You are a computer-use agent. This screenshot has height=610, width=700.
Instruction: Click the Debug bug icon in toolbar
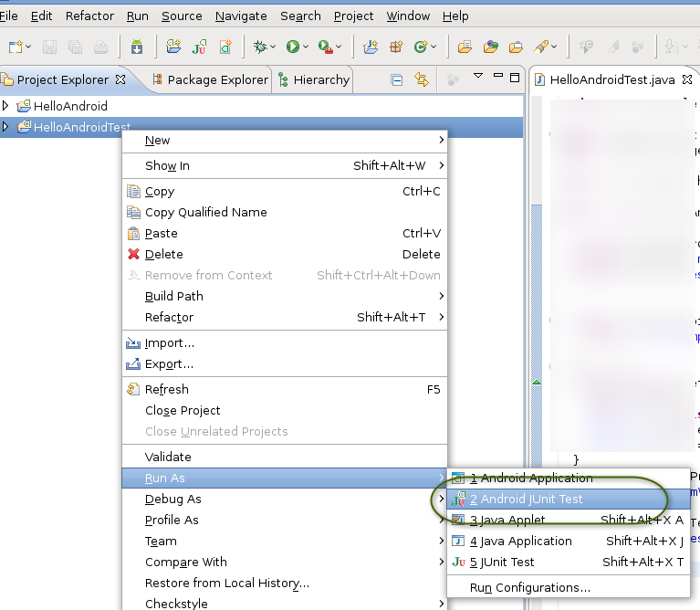[262, 47]
